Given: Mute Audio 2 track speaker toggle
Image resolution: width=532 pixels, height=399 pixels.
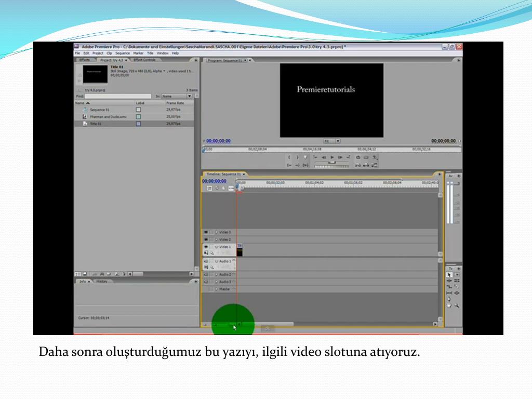Looking at the screenshot, I should (x=206, y=274).
